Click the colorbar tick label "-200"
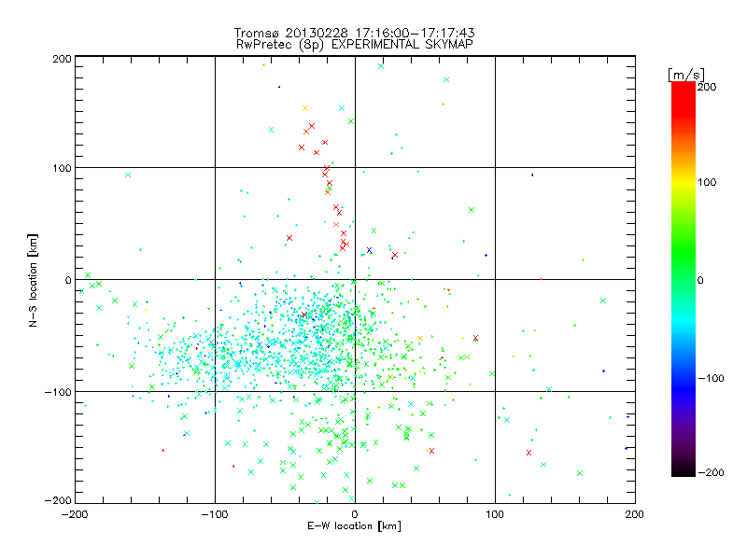The image size is (747, 560). 711,472
